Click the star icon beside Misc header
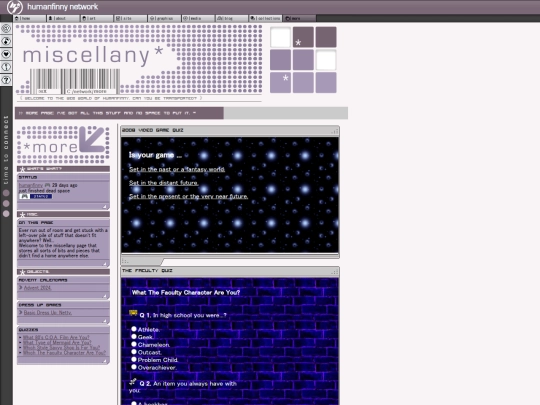 tap(22, 215)
